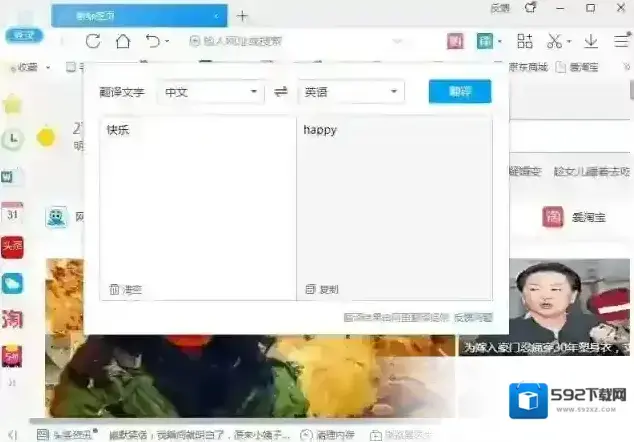Open the yellow star favorites sidebar icon
Image resolution: width=634 pixels, height=442 pixels.
[12, 104]
